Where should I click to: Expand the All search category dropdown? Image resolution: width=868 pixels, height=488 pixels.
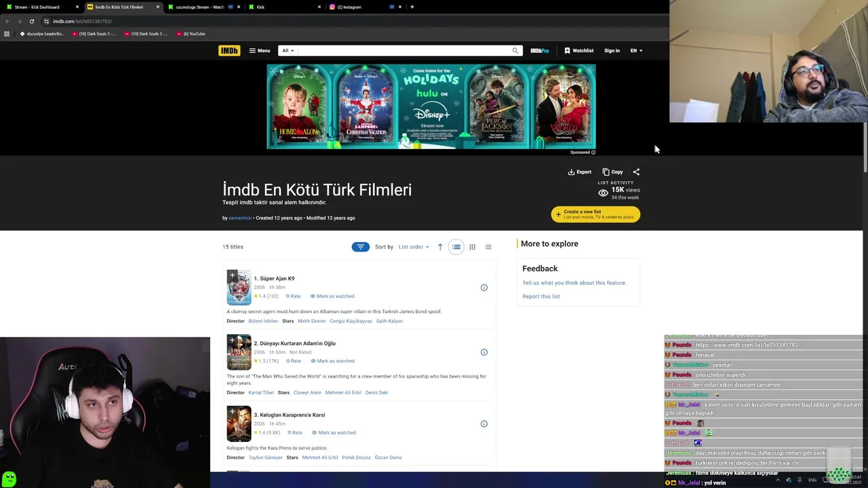[x=288, y=50]
